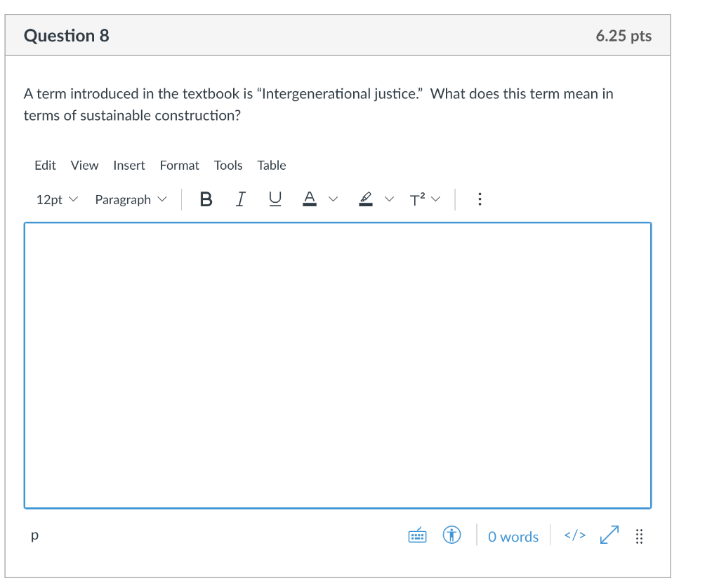The image size is (719, 588).
Task: Apply italic formatting
Action: coord(240,199)
